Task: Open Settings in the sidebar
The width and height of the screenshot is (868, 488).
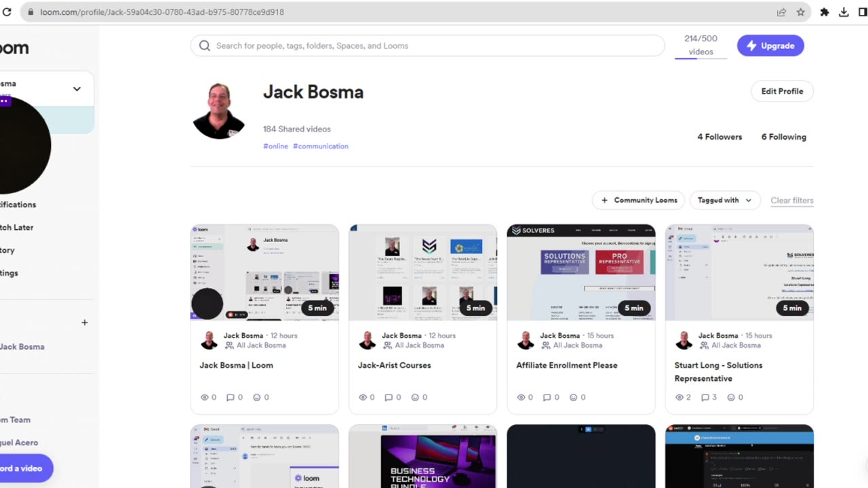Action: [x=9, y=273]
